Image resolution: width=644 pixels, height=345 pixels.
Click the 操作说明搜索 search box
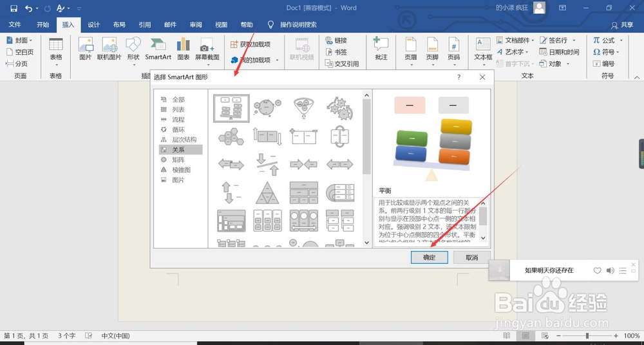[x=298, y=24]
